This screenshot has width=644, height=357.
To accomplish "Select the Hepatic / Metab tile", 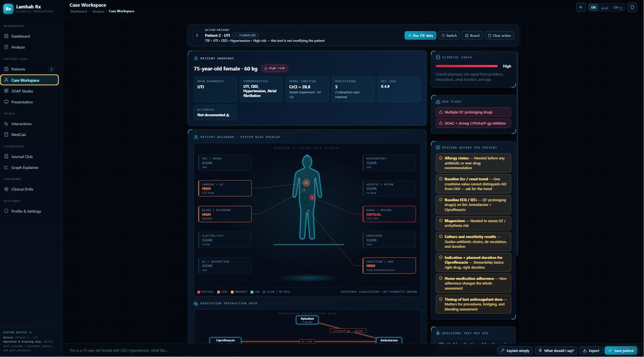I will (x=389, y=188).
